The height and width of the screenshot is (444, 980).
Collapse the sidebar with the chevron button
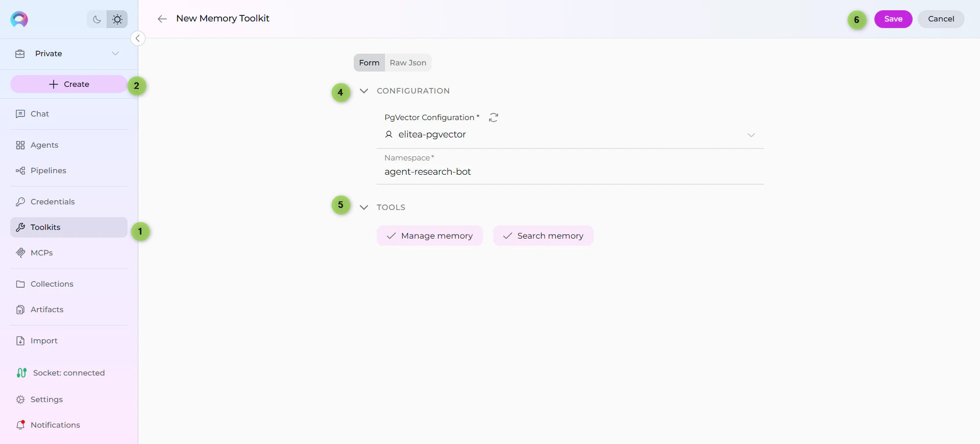(138, 38)
